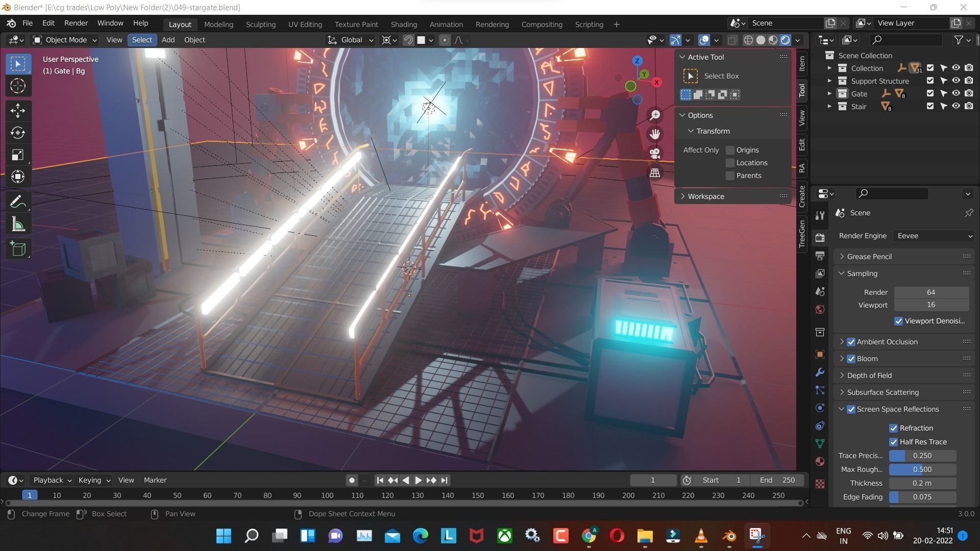Screen dimensions: 980x551
Task: Open the World Properties tab
Action: [819, 309]
